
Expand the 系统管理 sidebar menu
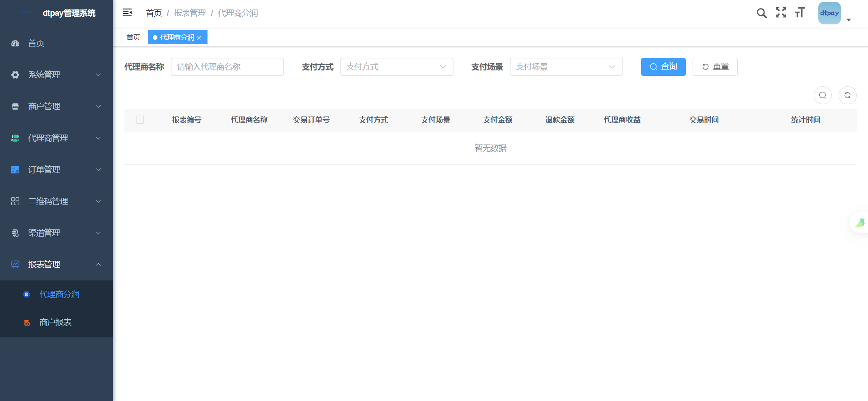pyautogui.click(x=57, y=75)
